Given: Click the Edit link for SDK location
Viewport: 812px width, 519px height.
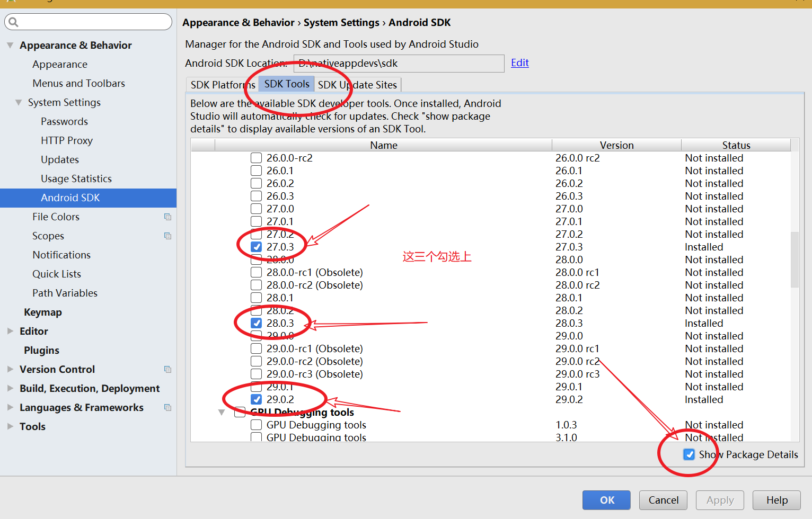Looking at the screenshot, I should point(520,62).
